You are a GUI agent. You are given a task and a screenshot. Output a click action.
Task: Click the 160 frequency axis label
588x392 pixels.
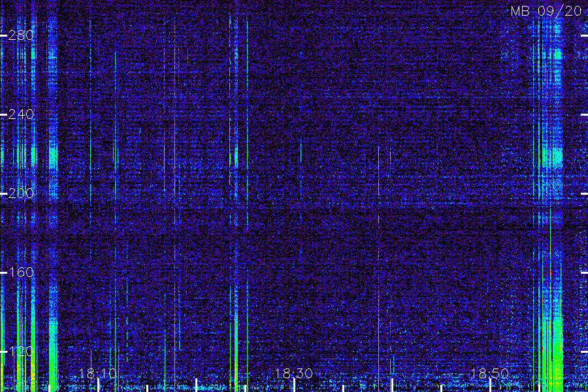[x=21, y=272]
